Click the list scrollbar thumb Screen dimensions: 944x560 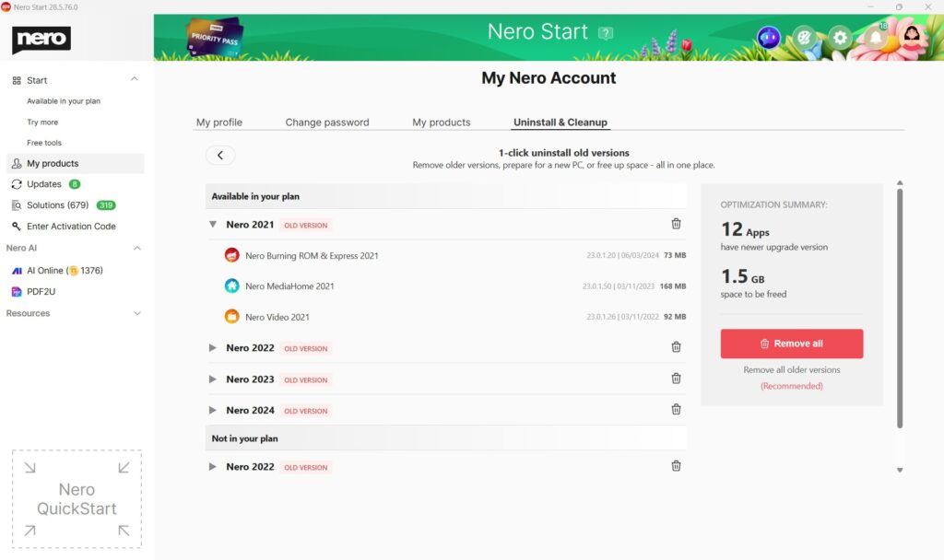[x=900, y=308]
